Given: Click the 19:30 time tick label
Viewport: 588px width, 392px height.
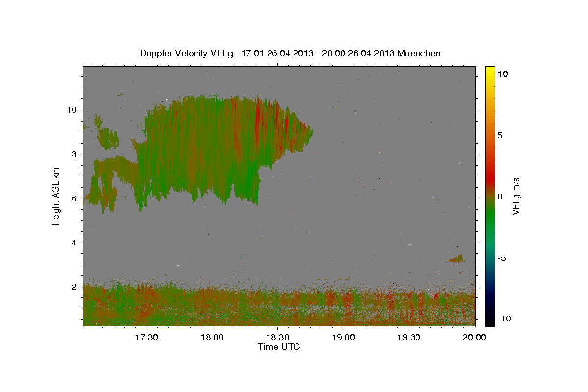Looking at the screenshot, I should click(x=409, y=337).
